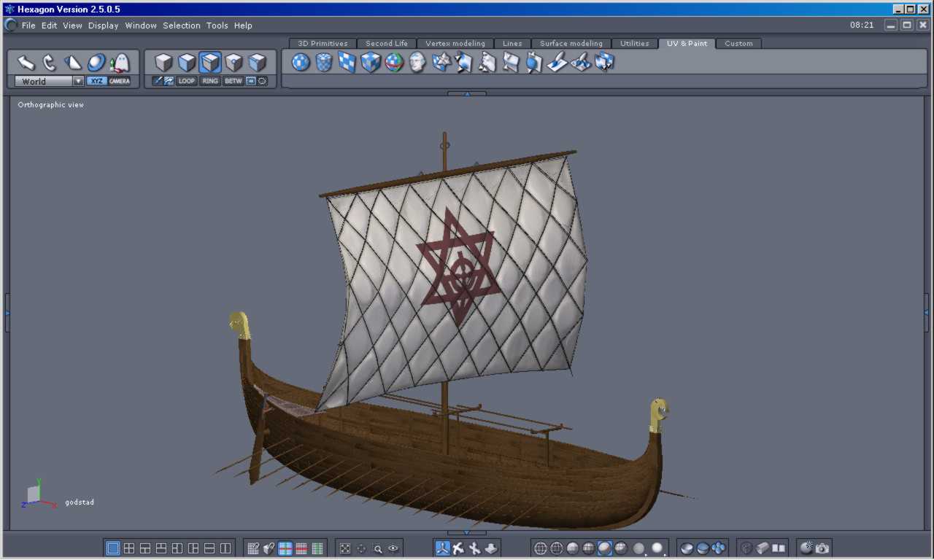
Task: Click the XYZ axis orientation gizmo
Action: coord(38,494)
